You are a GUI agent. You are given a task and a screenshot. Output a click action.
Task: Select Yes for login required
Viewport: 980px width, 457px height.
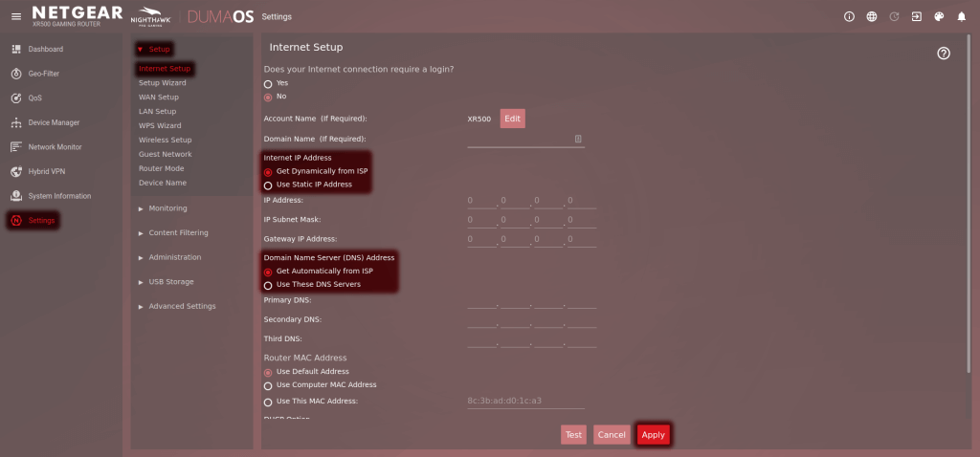(x=268, y=84)
